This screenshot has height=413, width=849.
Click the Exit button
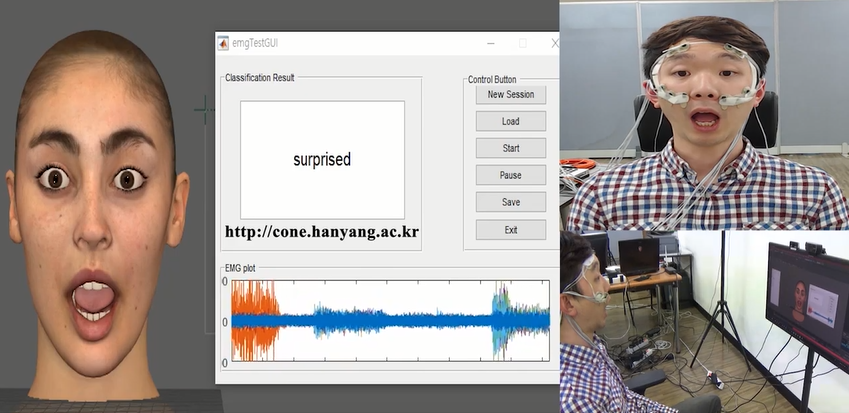(x=510, y=229)
